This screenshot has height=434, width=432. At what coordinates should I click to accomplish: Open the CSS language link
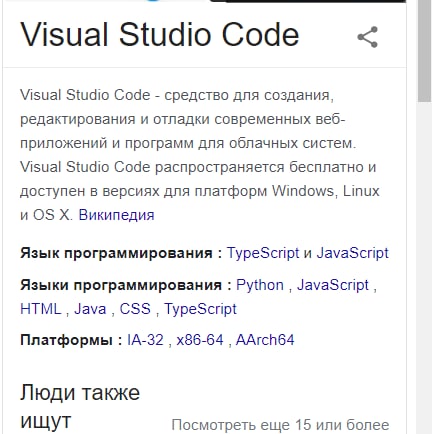135,309
